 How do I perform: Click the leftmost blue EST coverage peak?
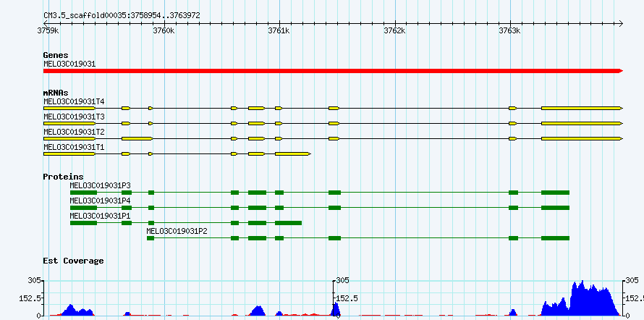[77, 310]
